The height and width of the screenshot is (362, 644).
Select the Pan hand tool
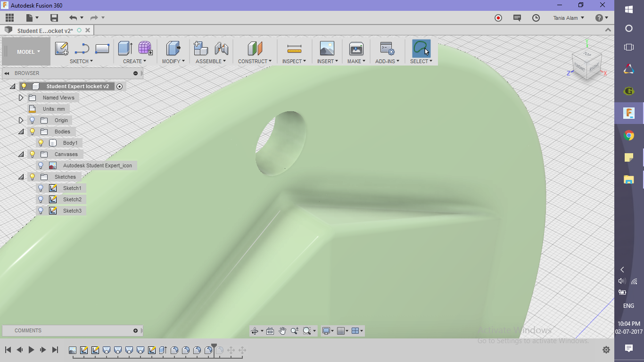[282, 331]
